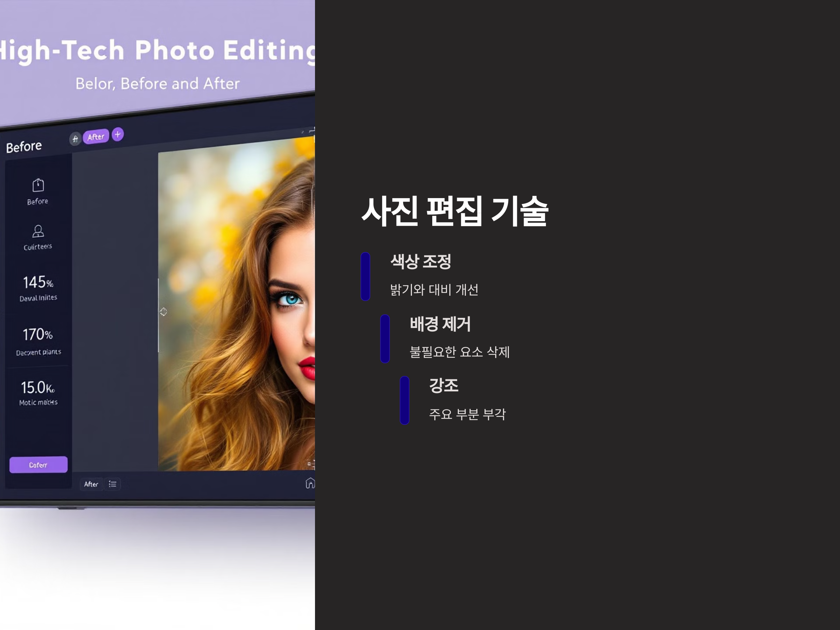
Task: Select the 배경 제거 list item
Action: point(440,324)
